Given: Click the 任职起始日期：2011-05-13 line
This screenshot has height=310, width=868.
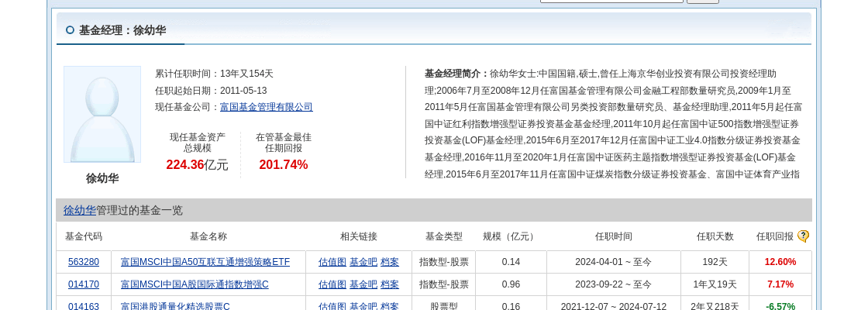Looking at the screenshot, I should point(211,91).
